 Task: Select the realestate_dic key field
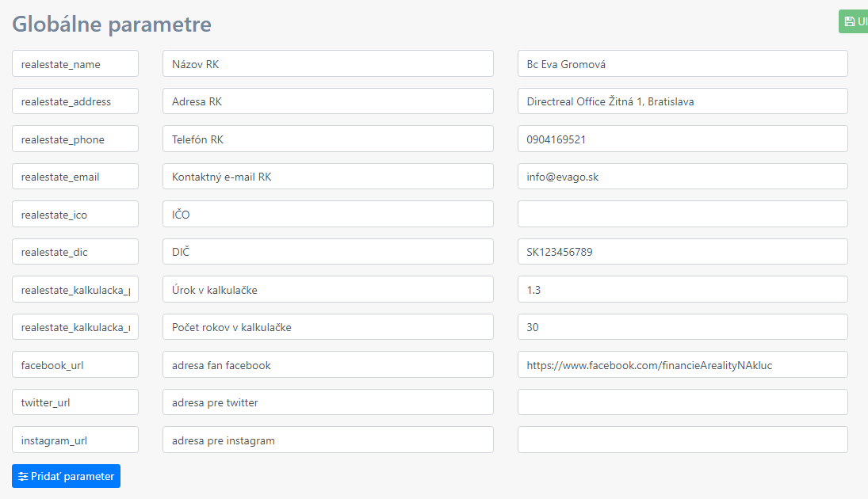(75, 252)
